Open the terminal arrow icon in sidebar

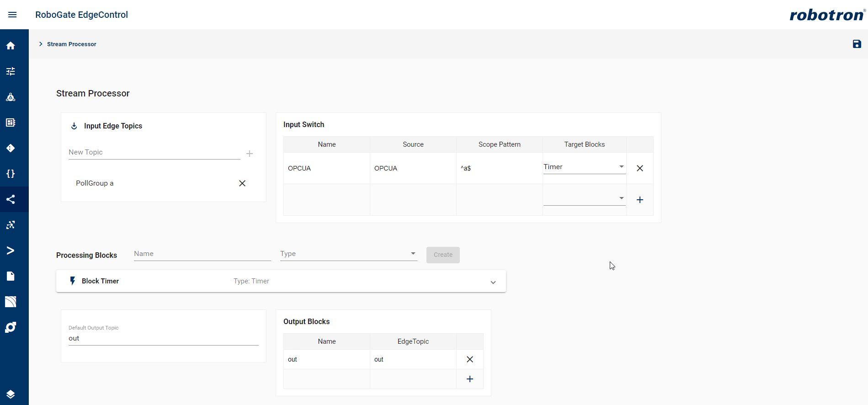pos(11,250)
